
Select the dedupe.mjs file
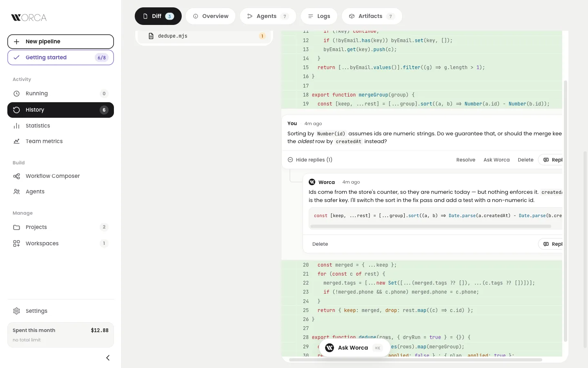click(x=204, y=36)
